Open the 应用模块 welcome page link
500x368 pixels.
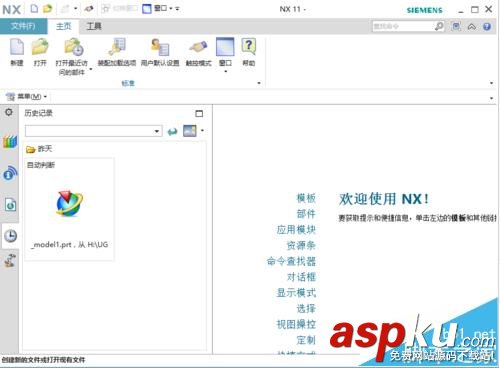[296, 230]
